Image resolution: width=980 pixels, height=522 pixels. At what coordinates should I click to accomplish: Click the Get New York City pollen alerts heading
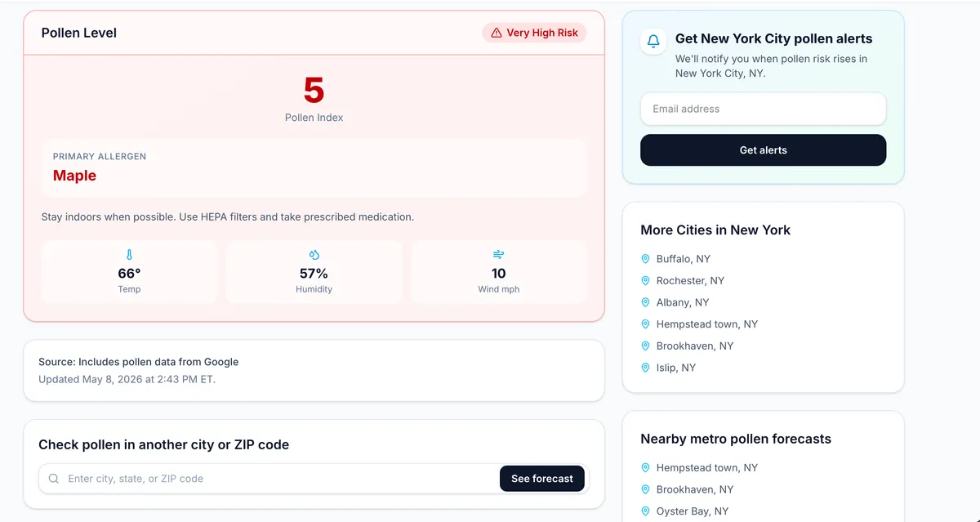point(773,38)
